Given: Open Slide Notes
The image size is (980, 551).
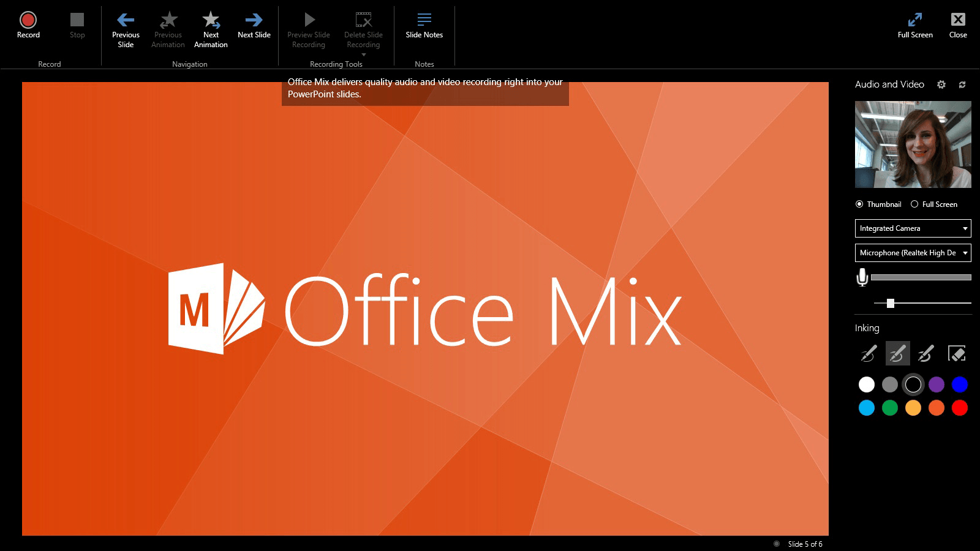Looking at the screenshot, I should (x=424, y=24).
